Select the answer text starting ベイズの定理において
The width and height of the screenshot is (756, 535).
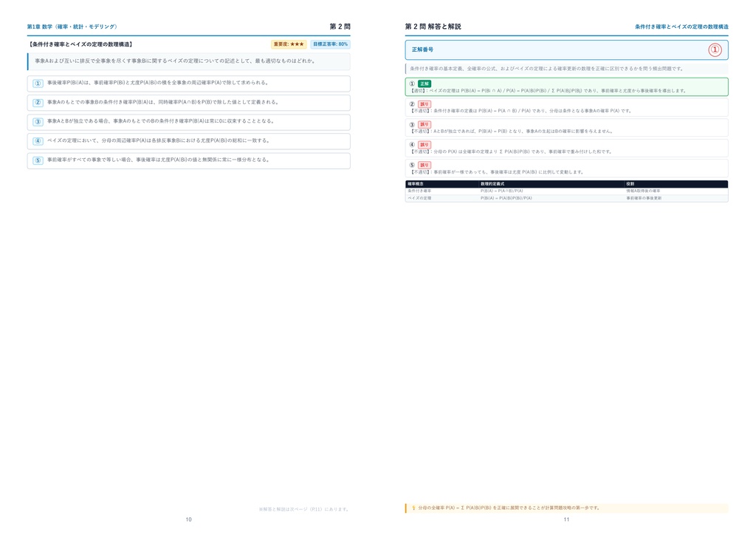point(159,141)
